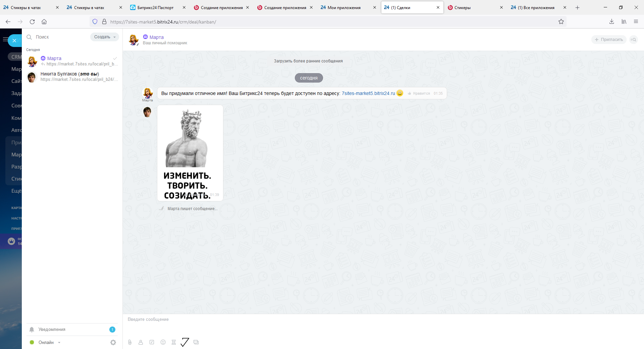This screenshot has width=644, height=349.
Task: Load earlier messages link
Action: tap(308, 61)
